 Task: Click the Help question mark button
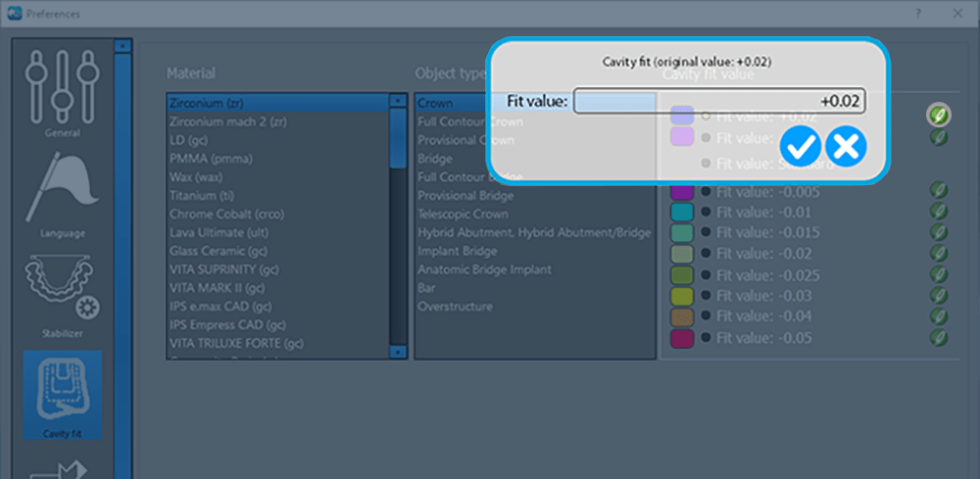coord(918,13)
